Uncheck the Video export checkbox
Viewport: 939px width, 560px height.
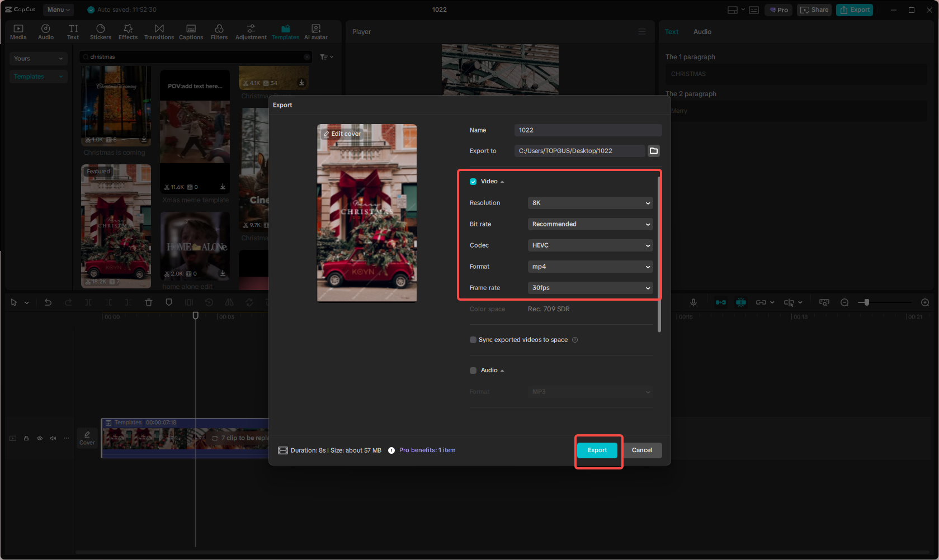pyautogui.click(x=473, y=181)
